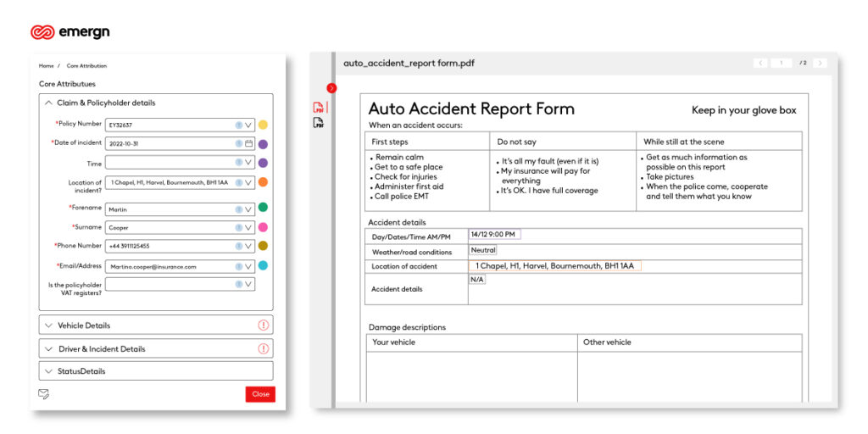Click the yellow dot next to Policy Number
Screen dimensions: 868x434
pos(264,125)
